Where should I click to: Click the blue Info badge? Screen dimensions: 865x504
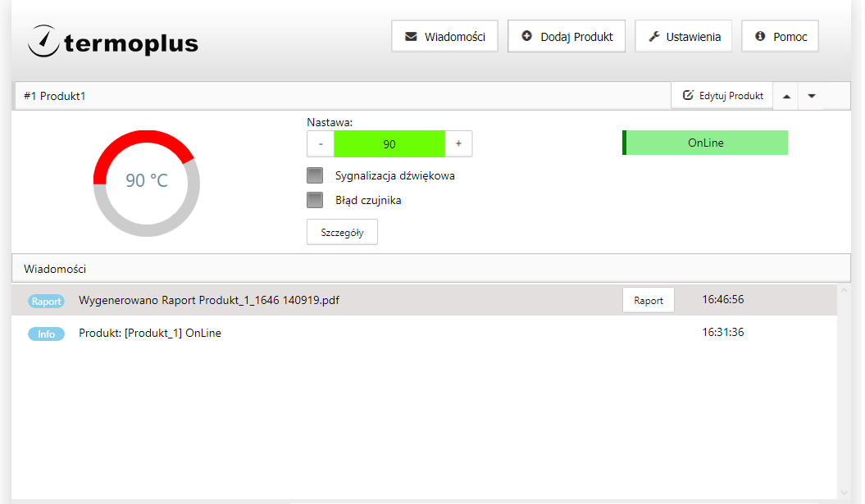[x=46, y=334]
